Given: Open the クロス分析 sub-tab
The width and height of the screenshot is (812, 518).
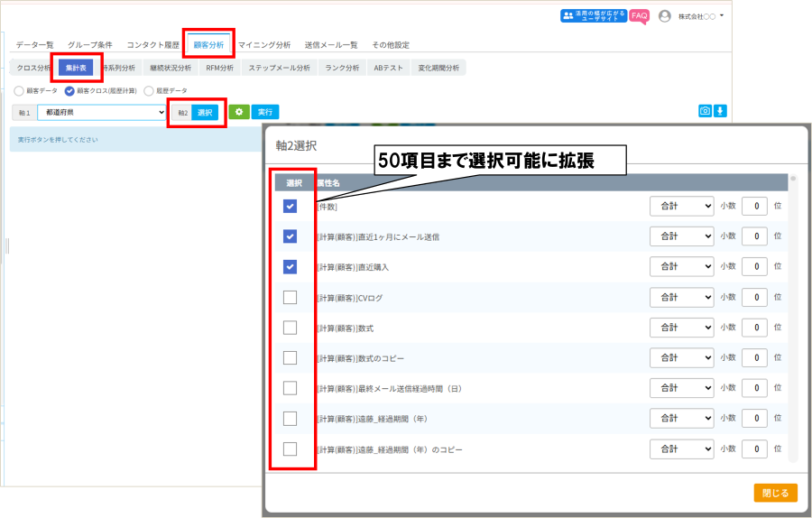Looking at the screenshot, I should tap(33, 68).
